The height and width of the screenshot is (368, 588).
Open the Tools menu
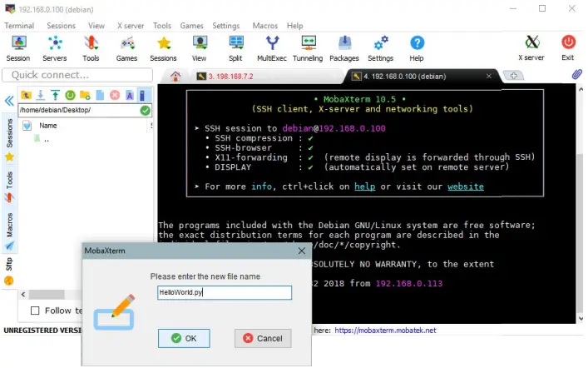162,26
